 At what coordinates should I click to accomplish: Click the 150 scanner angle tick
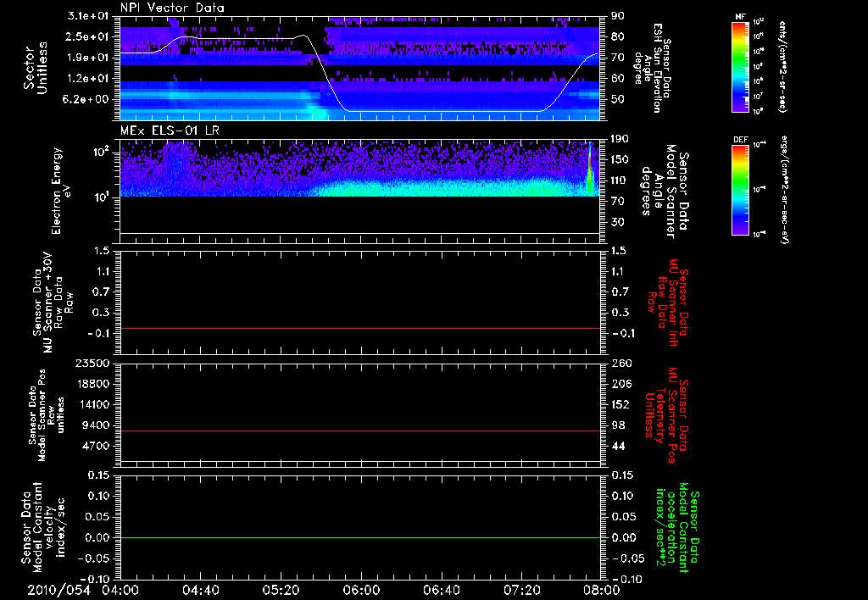[x=620, y=159]
